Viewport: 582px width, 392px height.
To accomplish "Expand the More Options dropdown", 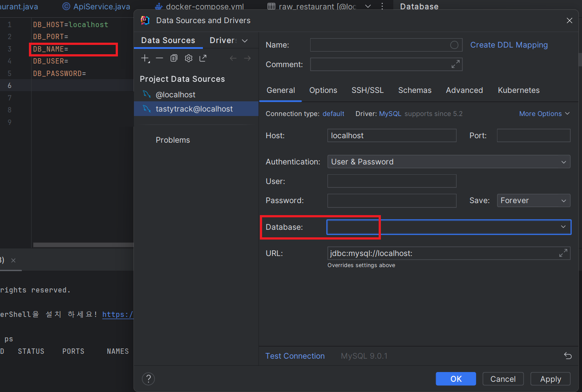I will coord(545,114).
